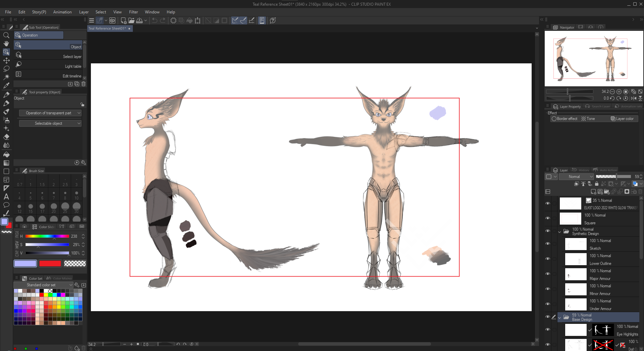Image resolution: width=644 pixels, height=351 pixels.
Task: Open Selectable object dropdown
Action: pyautogui.click(x=50, y=123)
